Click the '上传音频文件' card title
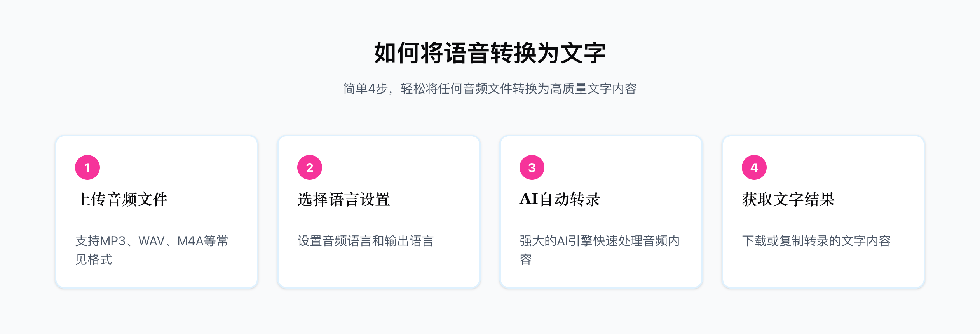 tap(122, 200)
